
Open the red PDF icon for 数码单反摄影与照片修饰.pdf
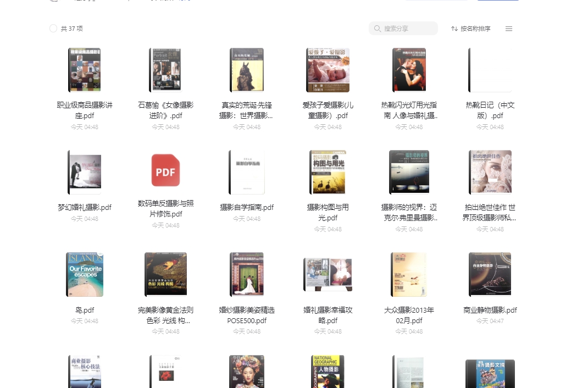click(x=165, y=171)
